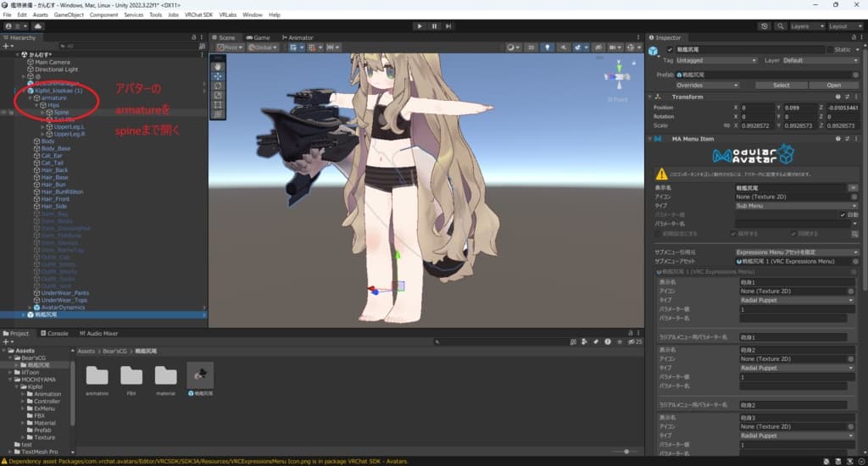Click the prefab Open button
868x466 pixels.
(x=833, y=85)
